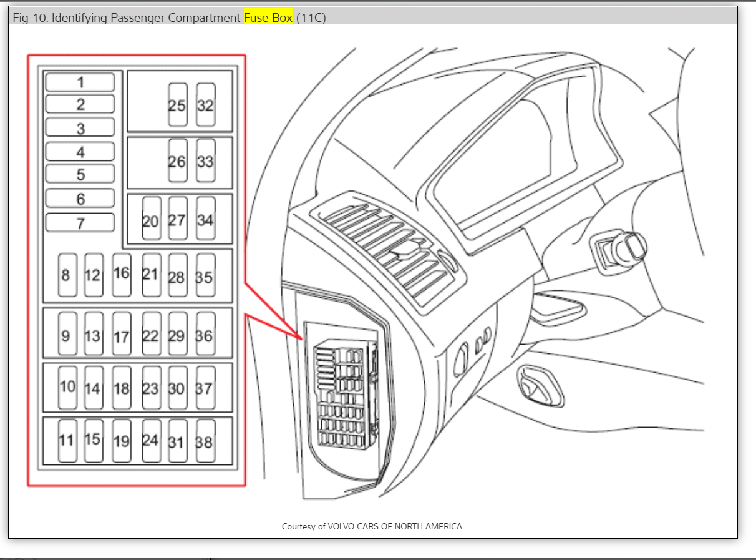Point to fuse 34 in the diagram
Screen dimensions: 756x560
coord(206,219)
